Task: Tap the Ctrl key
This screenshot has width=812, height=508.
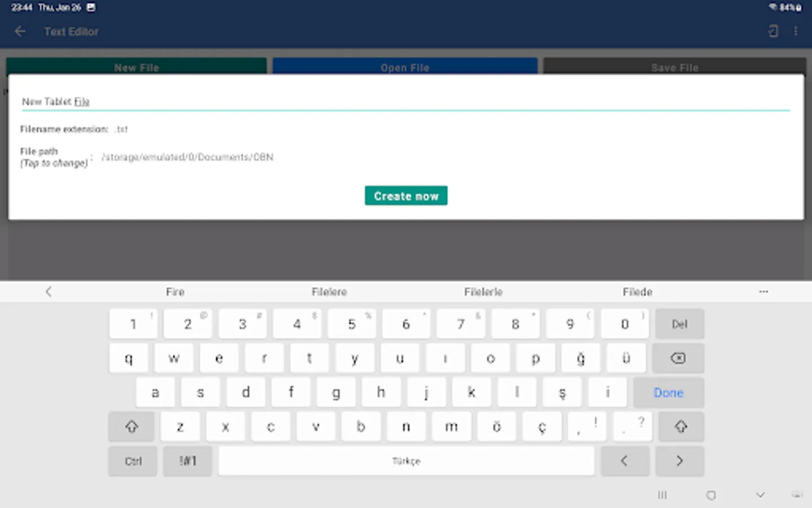Action: 133,461
